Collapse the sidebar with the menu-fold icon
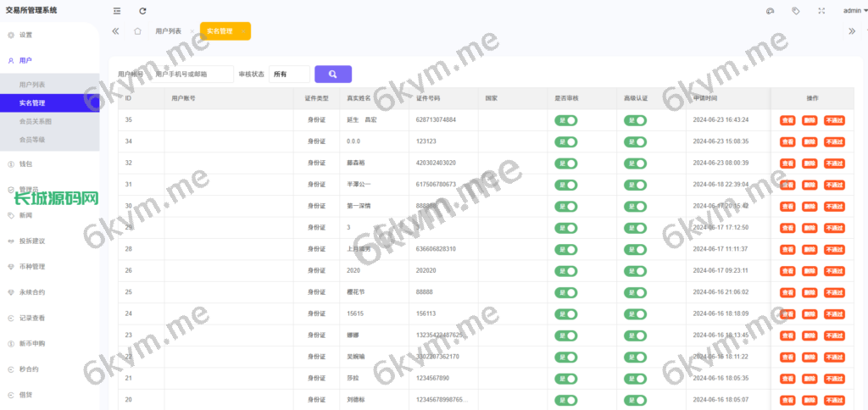 [117, 10]
